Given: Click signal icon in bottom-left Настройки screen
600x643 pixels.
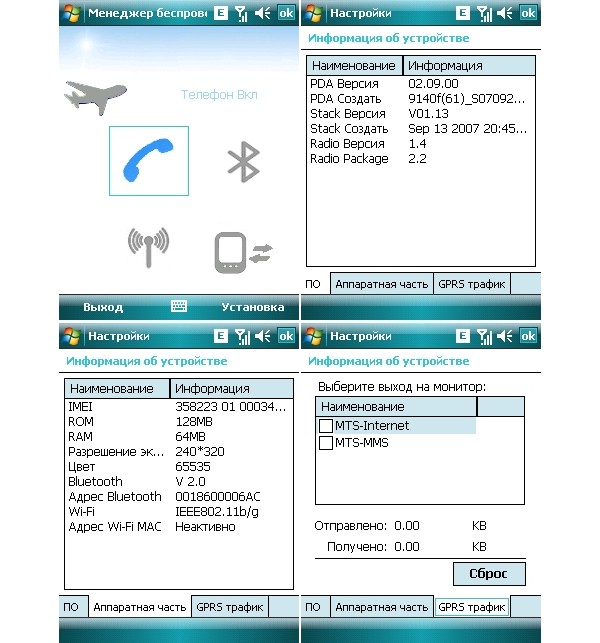Looking at the screenshot, I should 242,337.
